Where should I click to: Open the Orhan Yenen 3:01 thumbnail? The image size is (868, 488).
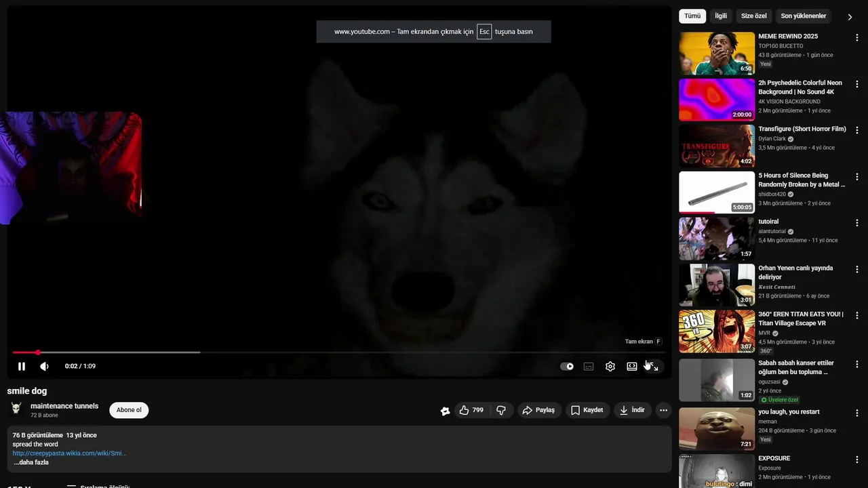click(x=717, y=285)
